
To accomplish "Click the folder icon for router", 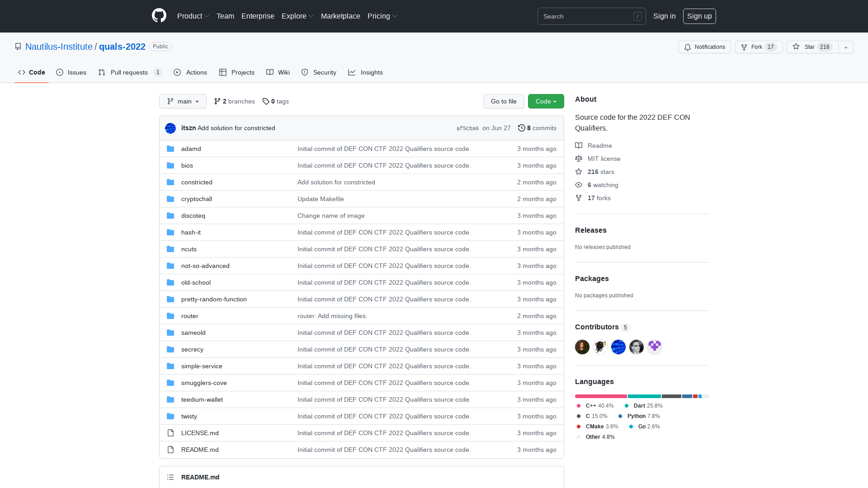I will [x=170, y=316].
